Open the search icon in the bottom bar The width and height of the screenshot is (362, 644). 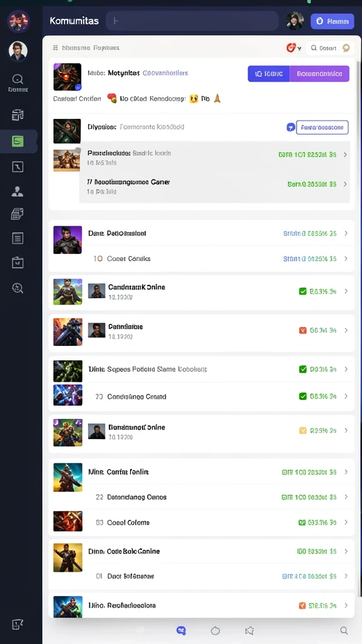tap(344, 630)
